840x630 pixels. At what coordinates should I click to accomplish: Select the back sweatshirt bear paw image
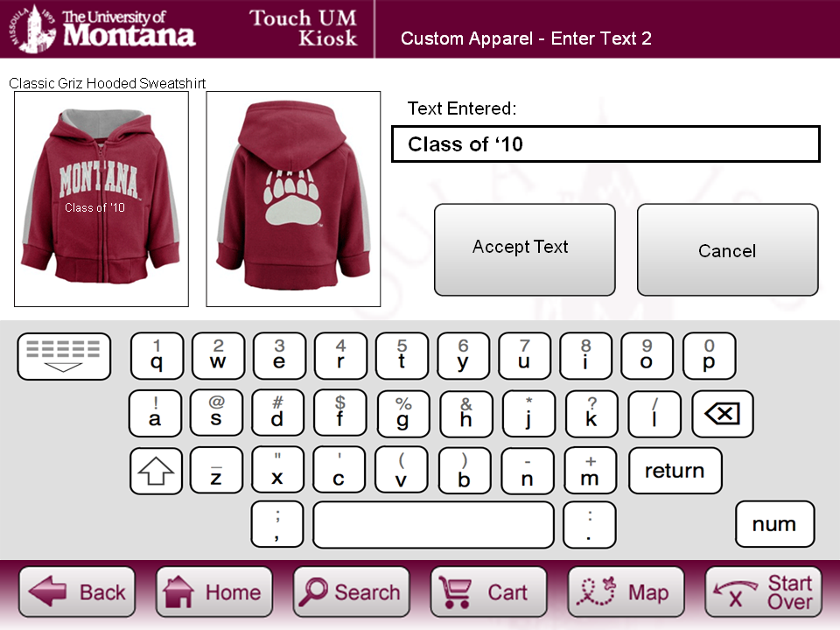pyautogui.click(x=293, y=199)
